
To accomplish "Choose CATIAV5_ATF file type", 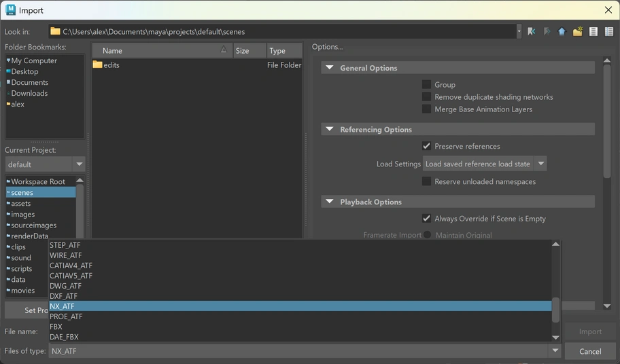I will click(x=300, y=276).
